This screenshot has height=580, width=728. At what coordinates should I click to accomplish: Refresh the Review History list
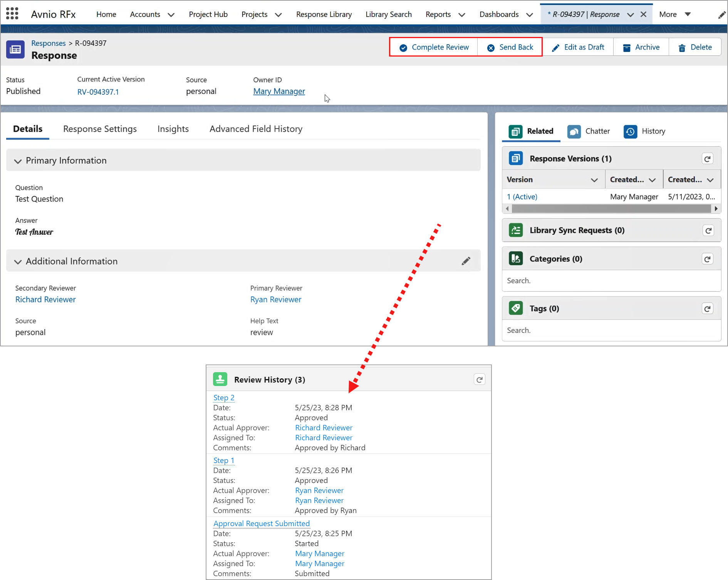(480, 379)
